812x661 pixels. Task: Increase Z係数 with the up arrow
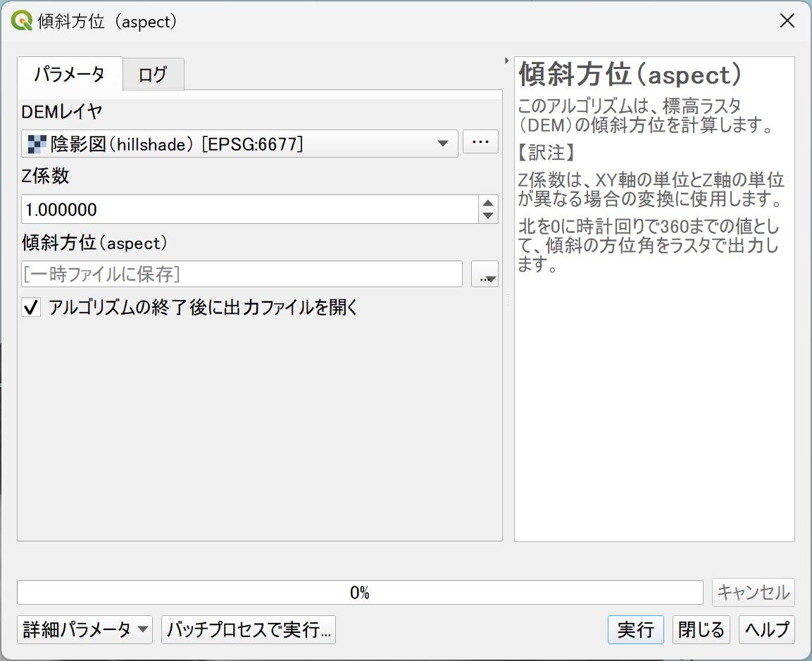point(488,203)
